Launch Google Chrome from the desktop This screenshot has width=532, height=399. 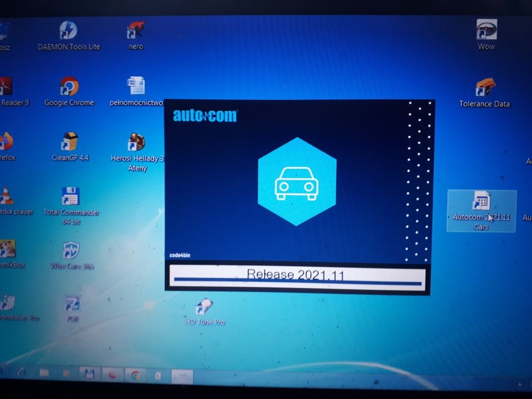[x=69, y=91]
